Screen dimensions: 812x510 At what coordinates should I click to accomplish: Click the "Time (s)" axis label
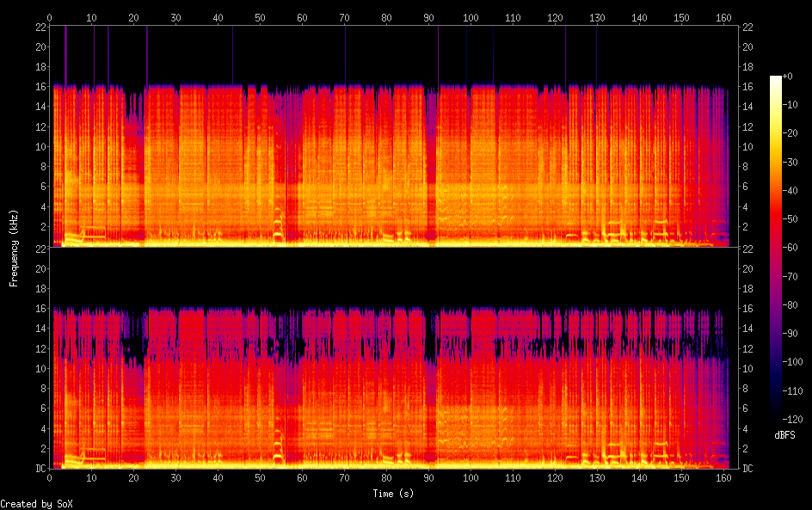coord(395,494)
